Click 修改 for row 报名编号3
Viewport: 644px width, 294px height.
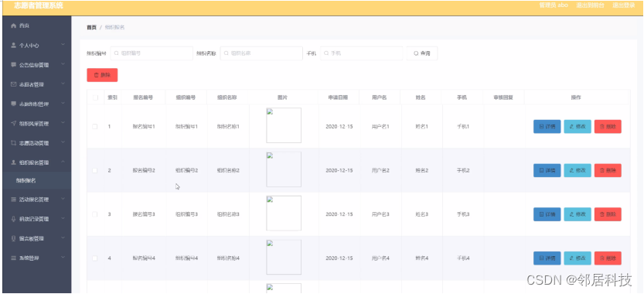tap(578, 214)
